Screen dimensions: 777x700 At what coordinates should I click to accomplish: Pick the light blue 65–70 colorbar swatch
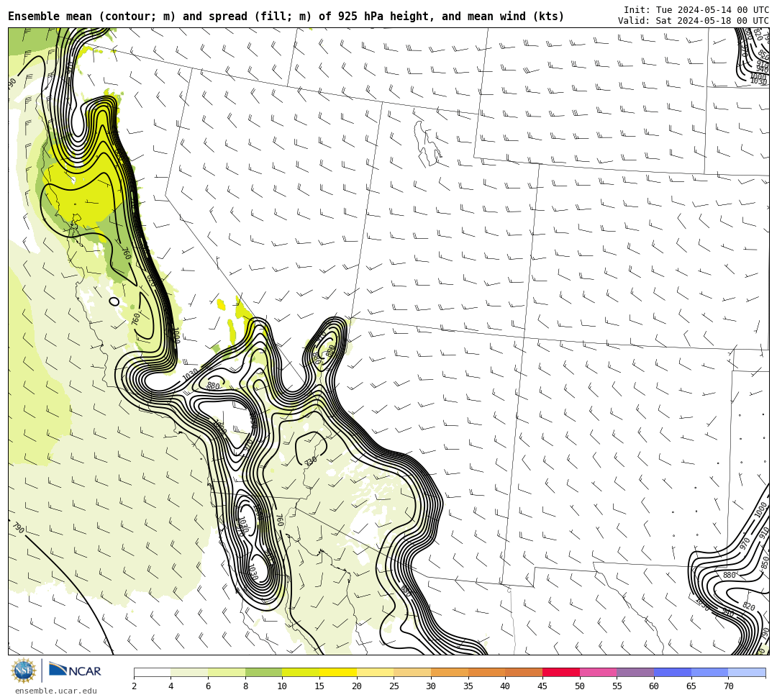point(709,673)
